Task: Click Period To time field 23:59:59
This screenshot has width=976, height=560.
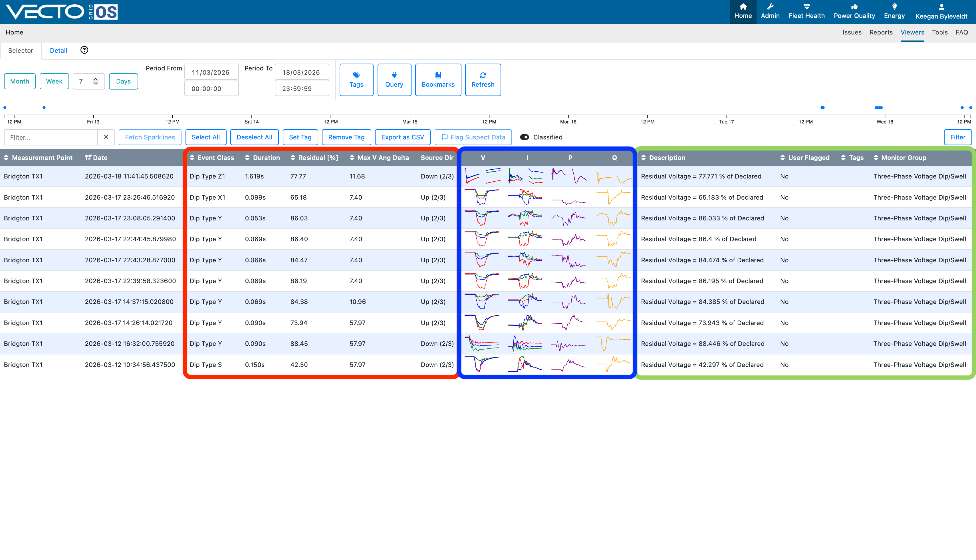Action: (302, 88)
